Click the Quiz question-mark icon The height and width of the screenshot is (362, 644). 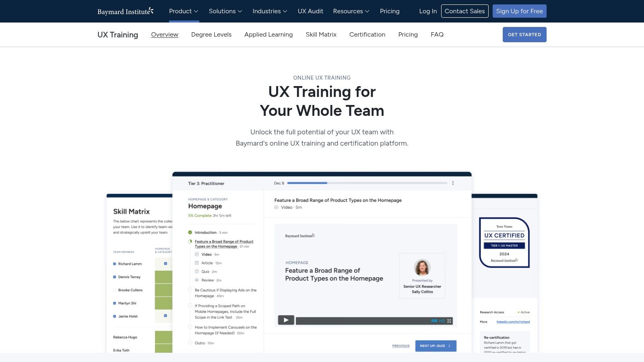click(197, 271)
